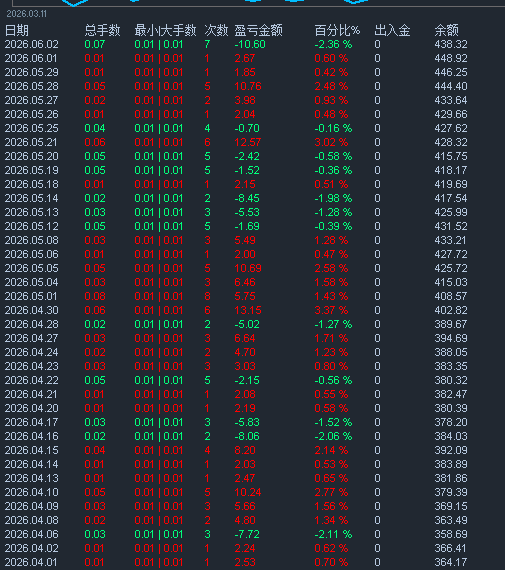Image resolution: width=505 pixels, height=570 pixels.
Task: Select the percentage -1.28 %
Action: [x=333, y=212]
